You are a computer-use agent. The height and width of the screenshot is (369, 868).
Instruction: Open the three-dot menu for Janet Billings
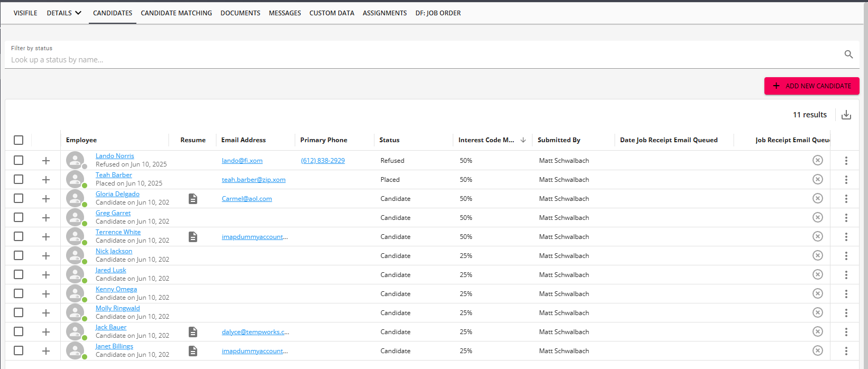point(846,351)
